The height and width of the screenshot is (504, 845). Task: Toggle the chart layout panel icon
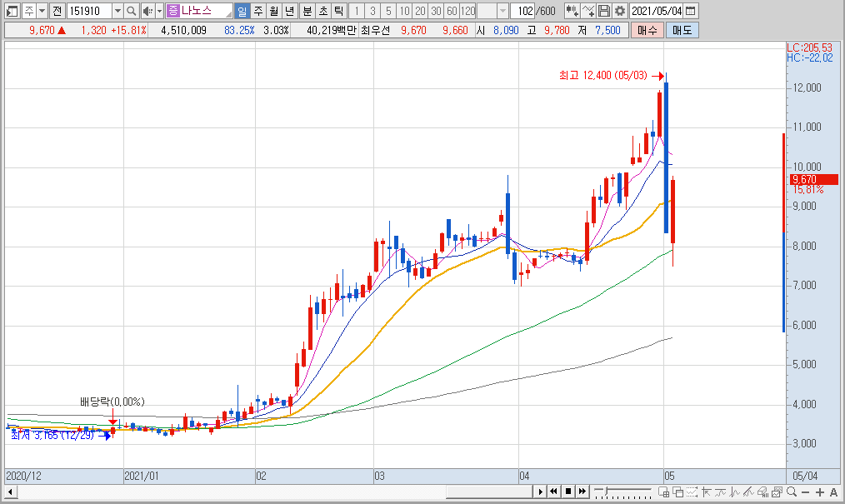click(12, 11)
